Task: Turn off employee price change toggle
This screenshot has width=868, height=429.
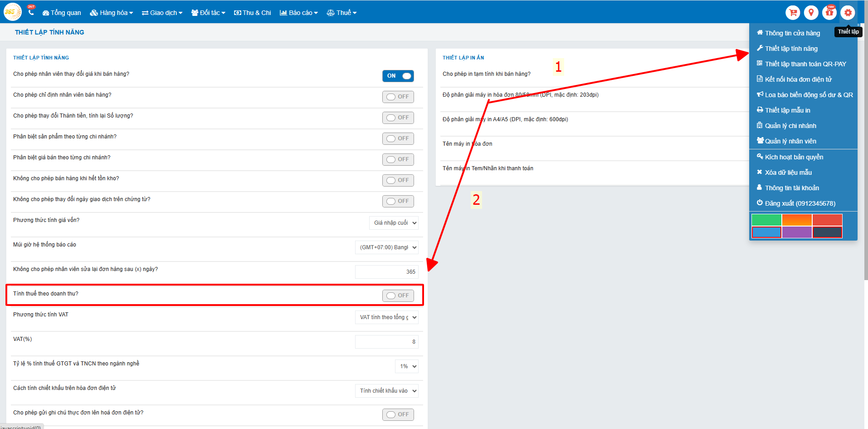Action: (x=398, y=76)
